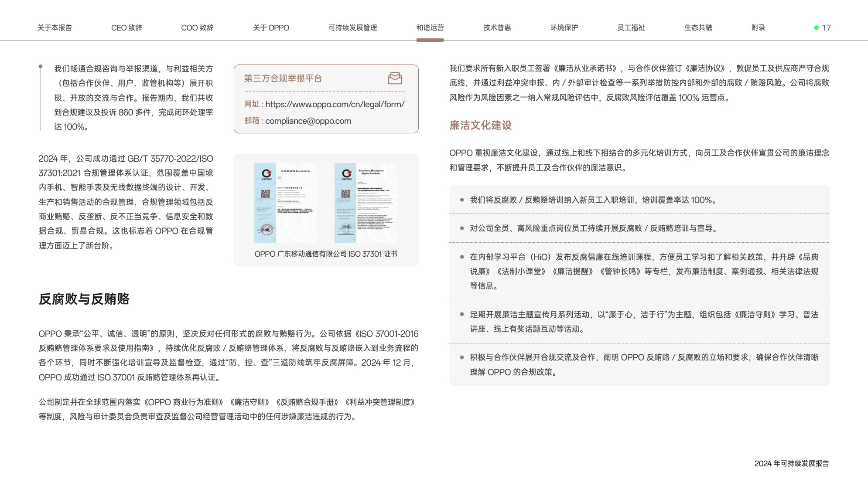Image resolution: width=868 pixels, height=489 pixels.
Task: Click the paragraph listing 《OPPO 商业行为准则》
Action: 228,409
